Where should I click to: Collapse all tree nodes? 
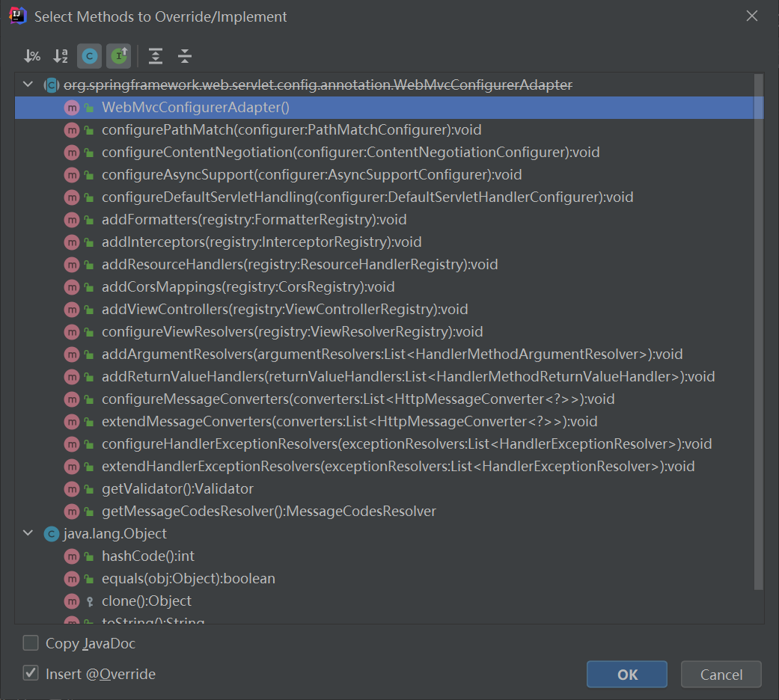(185, 56)
